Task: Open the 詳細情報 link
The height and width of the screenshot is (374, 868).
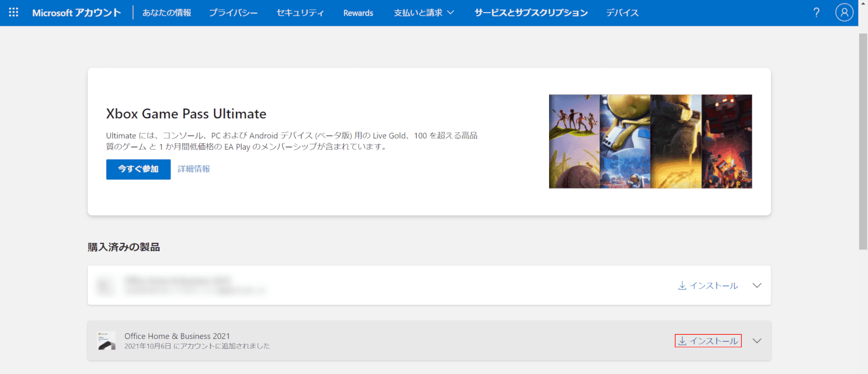Action: point(194,169)
